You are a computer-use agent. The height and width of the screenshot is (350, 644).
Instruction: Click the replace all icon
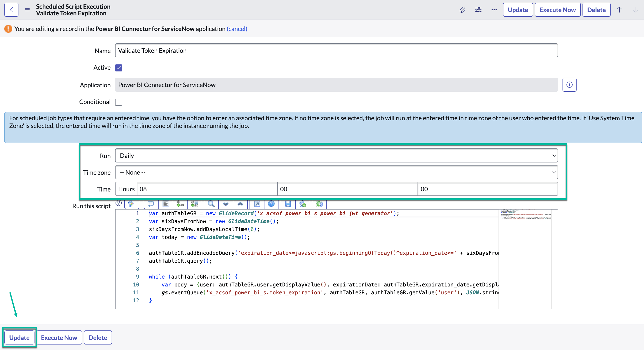194,204
